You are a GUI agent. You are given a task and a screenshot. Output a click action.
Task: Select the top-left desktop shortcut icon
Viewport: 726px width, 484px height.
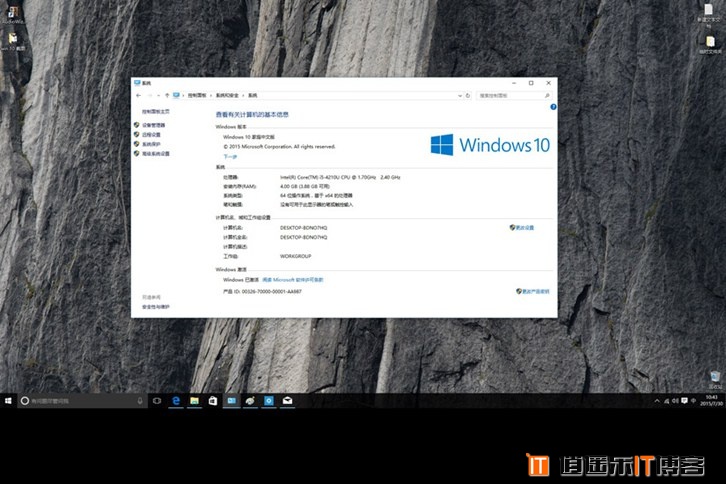tap(13, 15)
